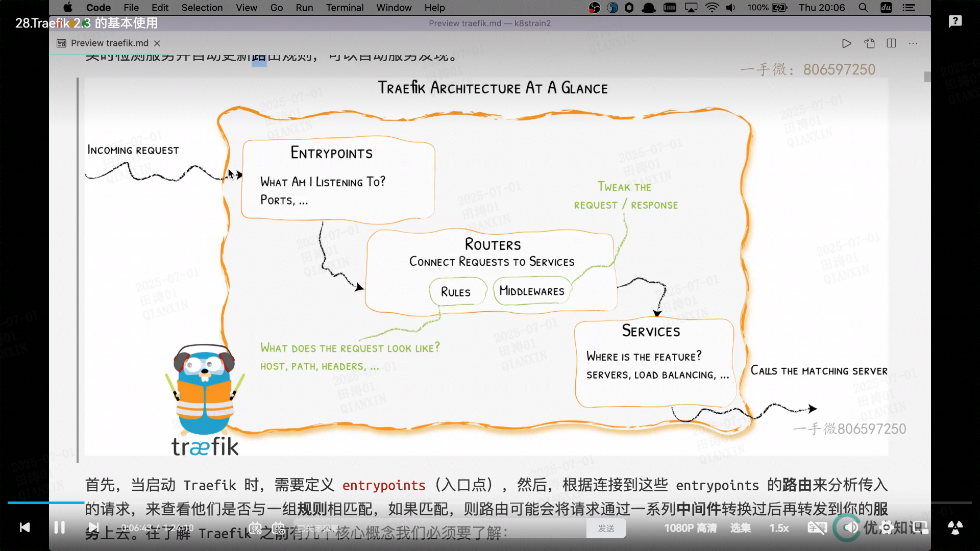The height and width of the screenshot is (551, 980).
Task: Mute the video player volume
Action: [851, 528]
